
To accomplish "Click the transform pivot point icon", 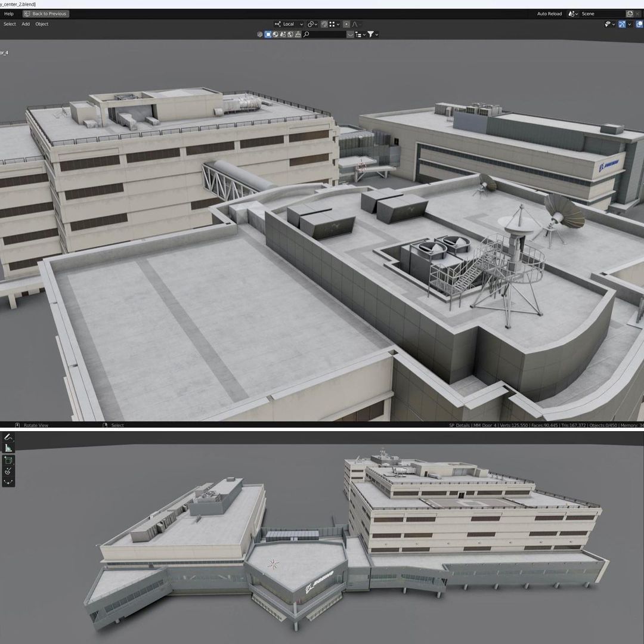I will point(311,24).
